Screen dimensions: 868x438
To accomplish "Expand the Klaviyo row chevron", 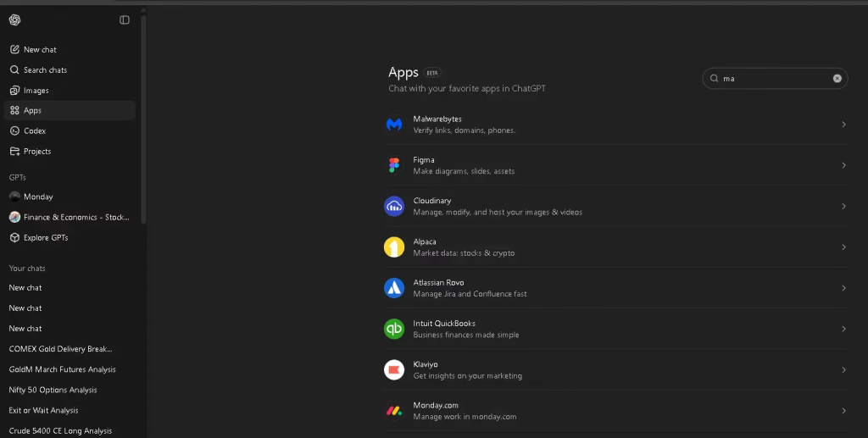I will point(843,369).
